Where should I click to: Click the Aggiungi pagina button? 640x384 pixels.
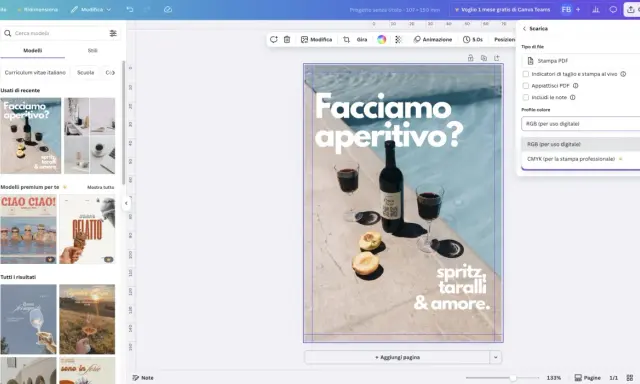click(x=397, y=357)
